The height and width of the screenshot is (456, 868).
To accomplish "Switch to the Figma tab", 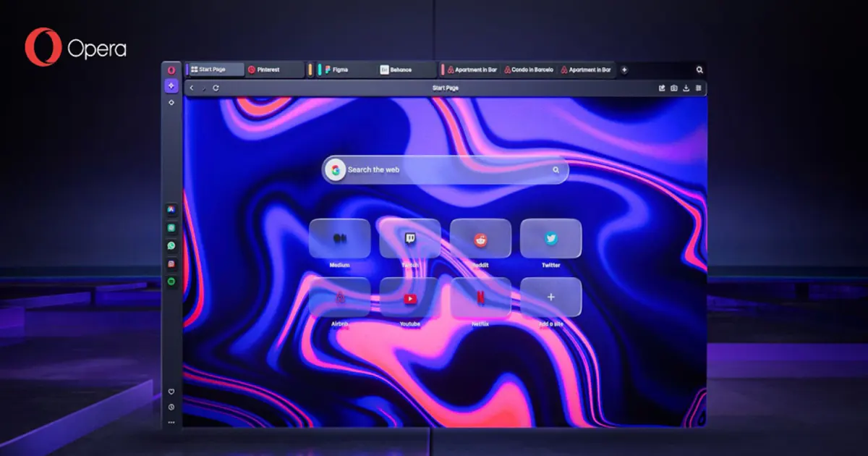I will pos(347,70).
